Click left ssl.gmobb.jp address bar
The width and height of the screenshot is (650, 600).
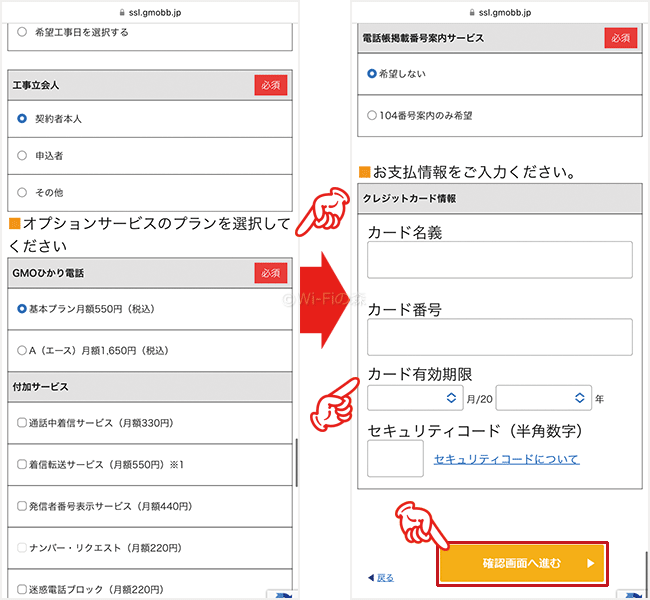coord(150,12)
